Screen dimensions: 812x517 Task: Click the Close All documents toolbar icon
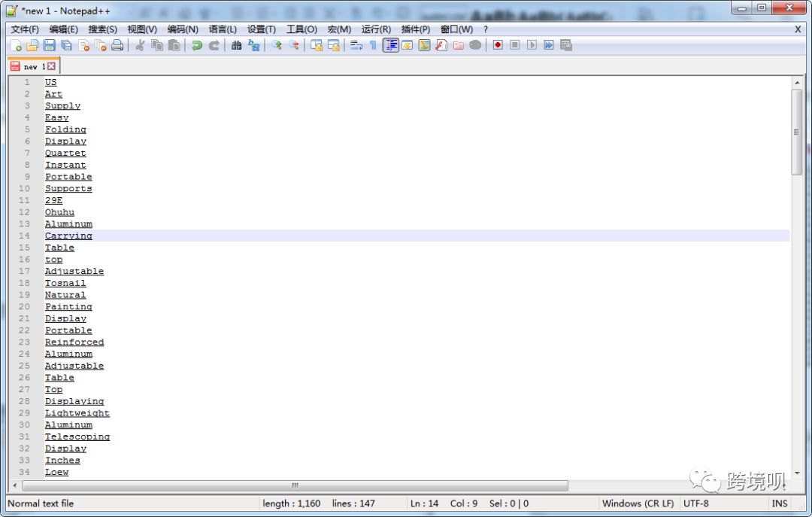[101, 46]
